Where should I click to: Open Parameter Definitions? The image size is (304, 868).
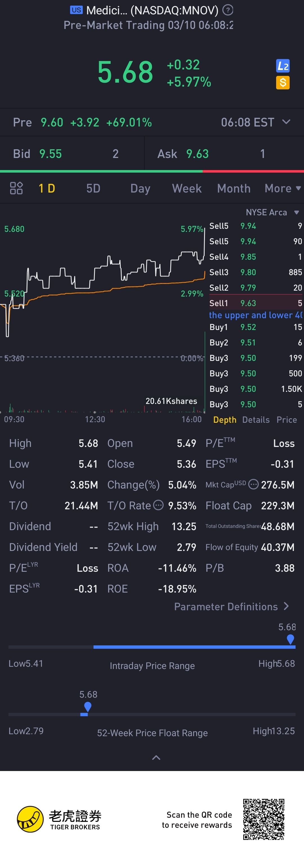pyautogui.click(x=232, y=607)
